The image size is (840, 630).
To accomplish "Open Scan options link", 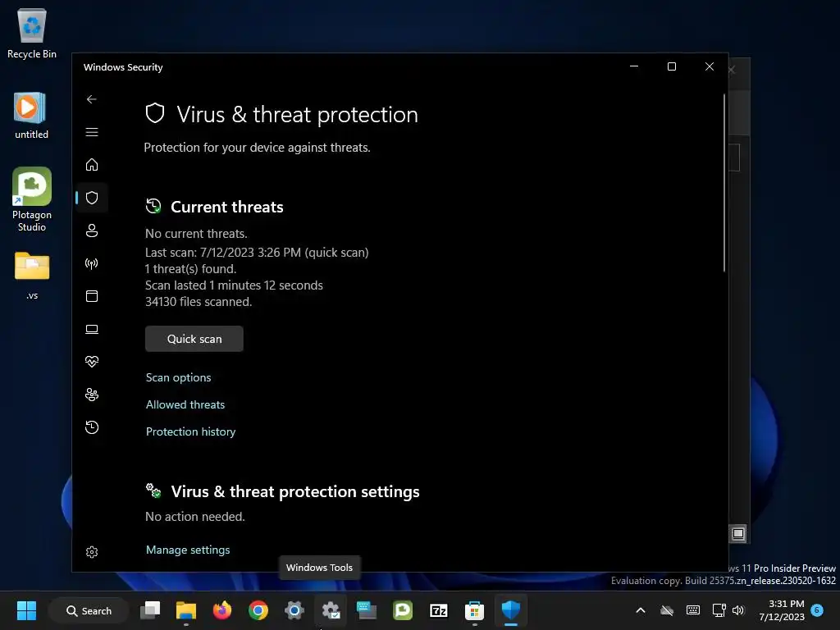I will pos(178,377).
